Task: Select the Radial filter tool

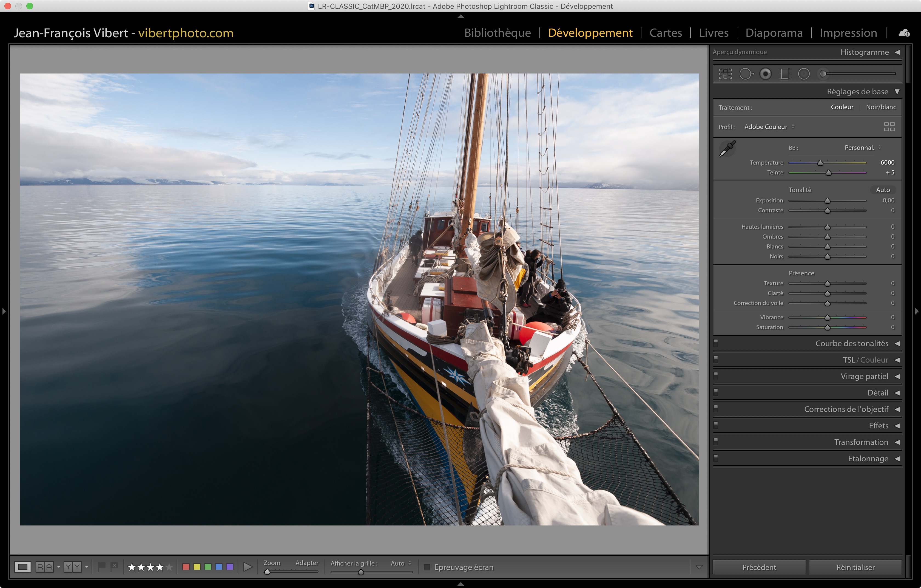Action: 804,74
